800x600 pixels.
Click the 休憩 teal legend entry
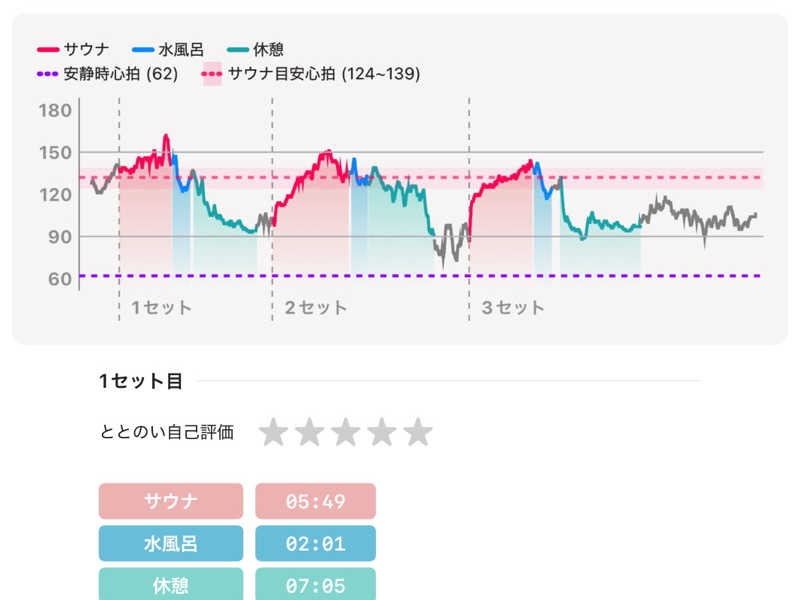263,49
